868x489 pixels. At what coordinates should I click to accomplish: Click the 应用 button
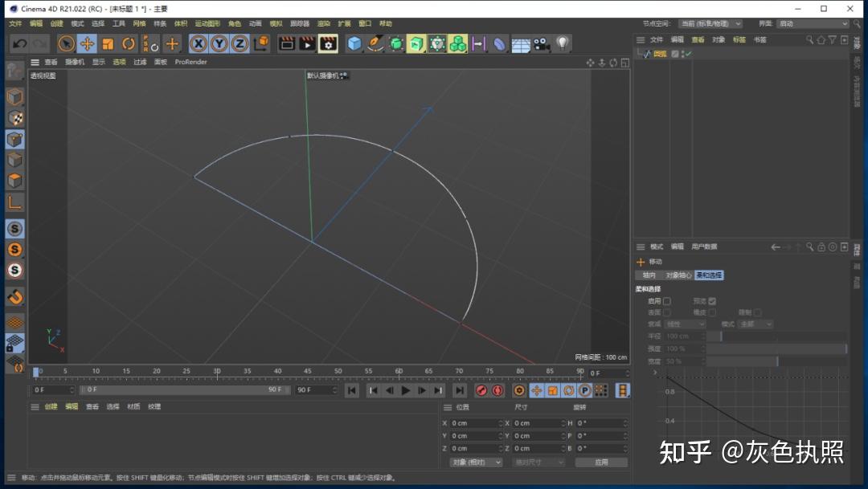point(602,463)
